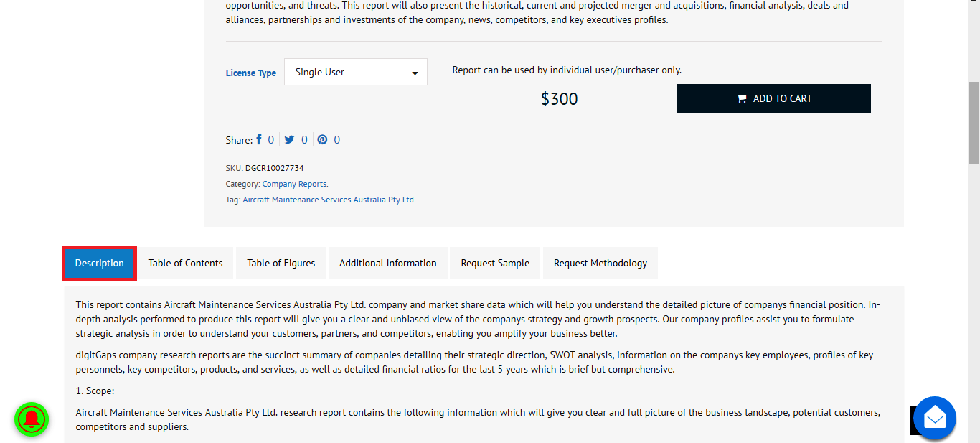This screenshot has height=443, width=980.
Task: Follow the Aircraft Maintenance Services tag link
Action: (x=329, y=200)
